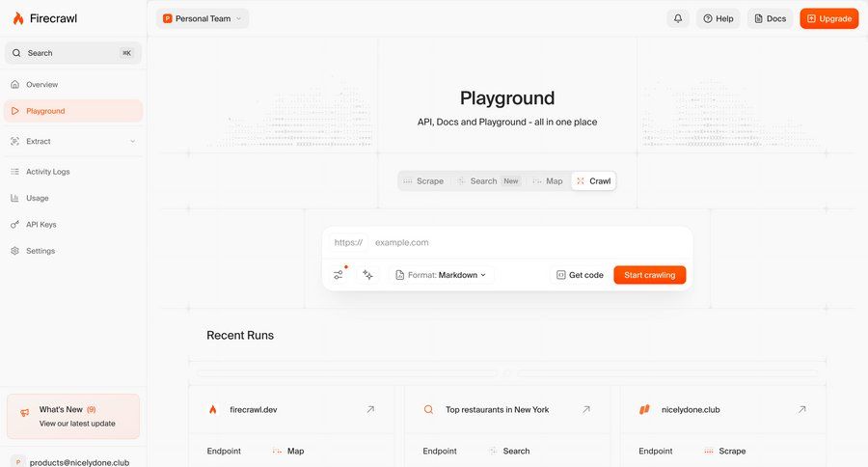Open firecrawl.dev run arrow icon

(x=370, y=409)
